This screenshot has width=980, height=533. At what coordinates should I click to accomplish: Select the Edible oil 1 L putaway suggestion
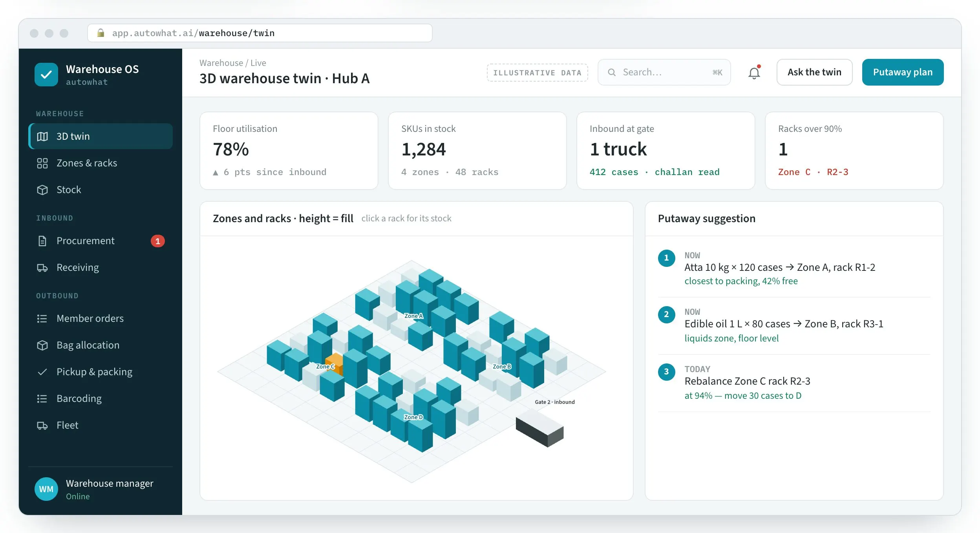[x=794, y=326]
